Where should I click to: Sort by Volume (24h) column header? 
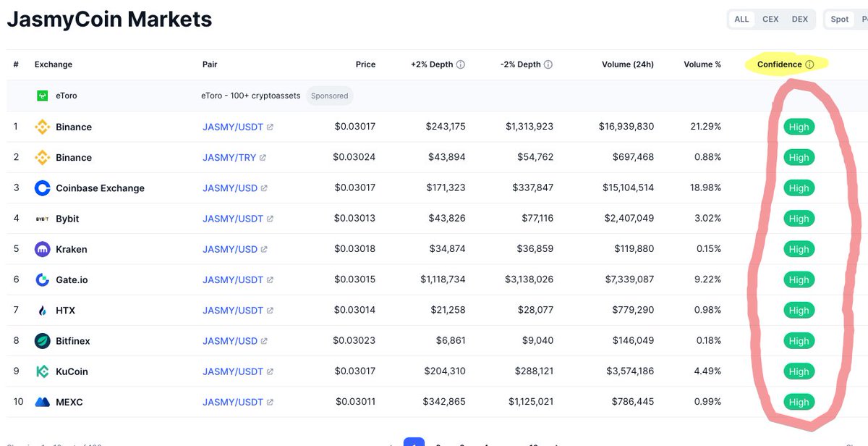coord(628,64)
